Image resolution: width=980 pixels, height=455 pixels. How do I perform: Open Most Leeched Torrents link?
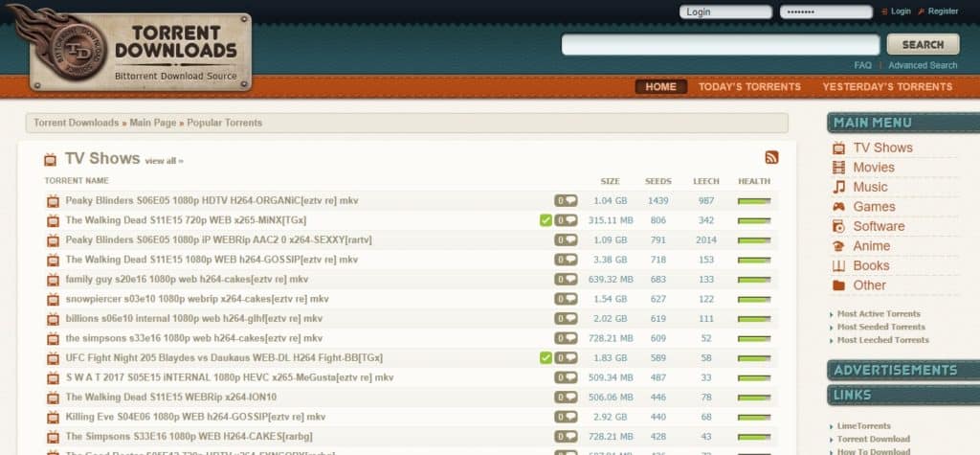[x=882, y=340]
